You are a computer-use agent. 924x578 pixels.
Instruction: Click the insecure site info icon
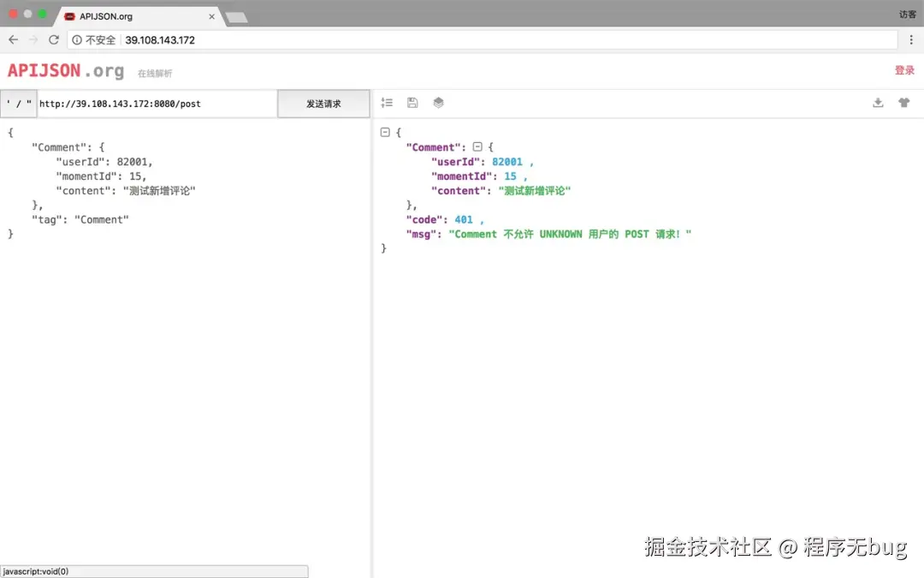pos(77,40)
